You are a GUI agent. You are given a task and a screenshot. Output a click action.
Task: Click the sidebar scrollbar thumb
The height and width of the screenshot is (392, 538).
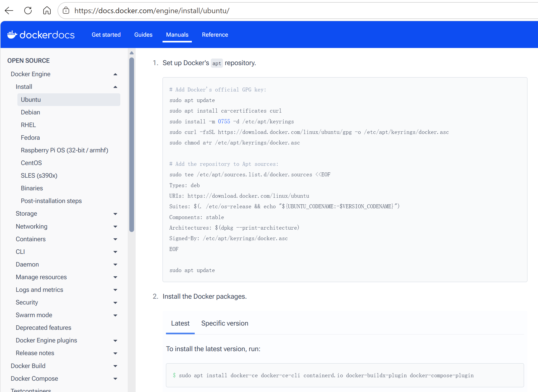[132, 144]
